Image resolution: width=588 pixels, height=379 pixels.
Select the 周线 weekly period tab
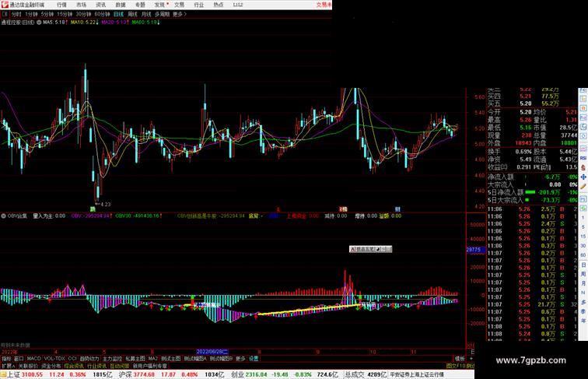tap(132, 14)
